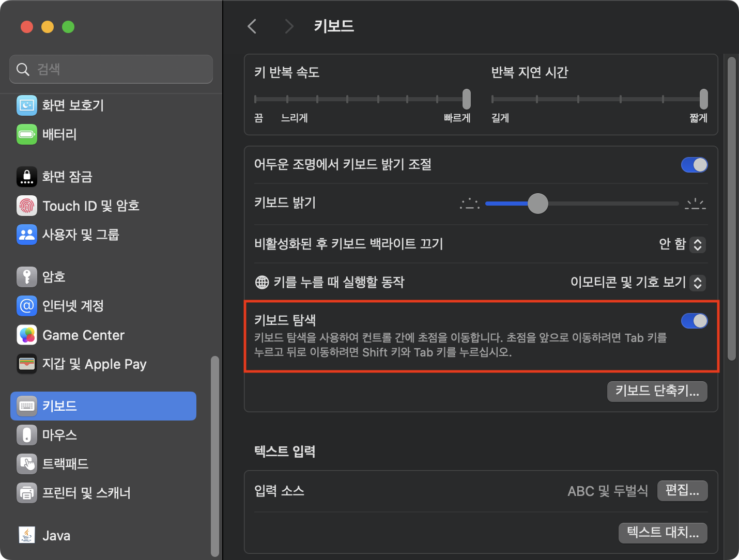The image size is (739, 560).
Task: Click the ABC 및 두벌식 value text
Action: pos(608,491)
